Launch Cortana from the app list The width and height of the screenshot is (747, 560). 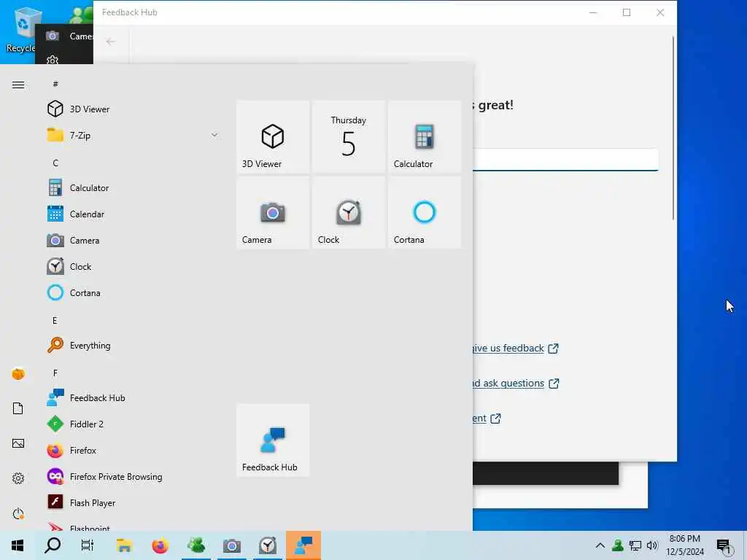[x=133, y=292]
